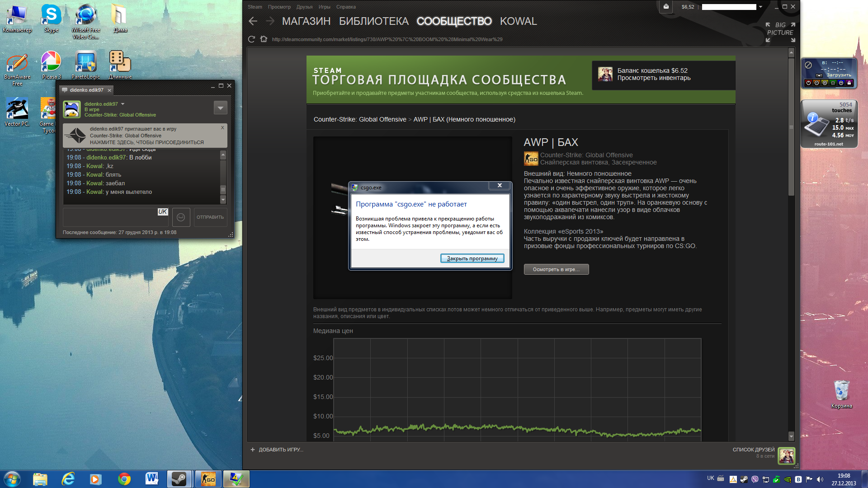Open the БИБЛИОТЕКА tab
Screen dimensions: 868x488
pyautogui.click(x=373, y=21)
